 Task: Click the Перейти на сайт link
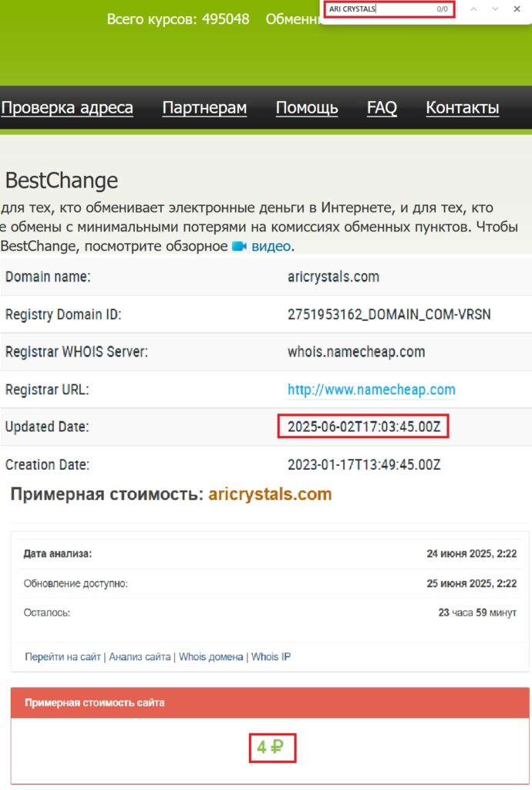[x=62, y=657]
